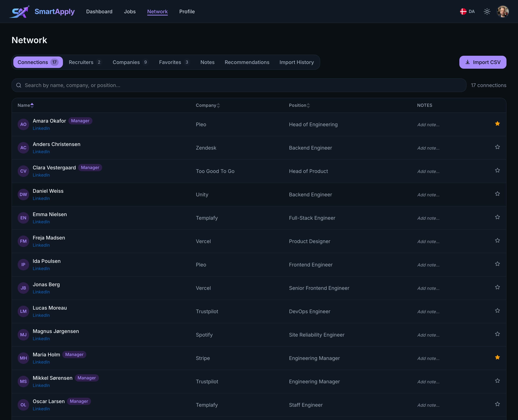This screenshot has height=420, width=518.
Task: Focus the connections search field
Action: 239,85
